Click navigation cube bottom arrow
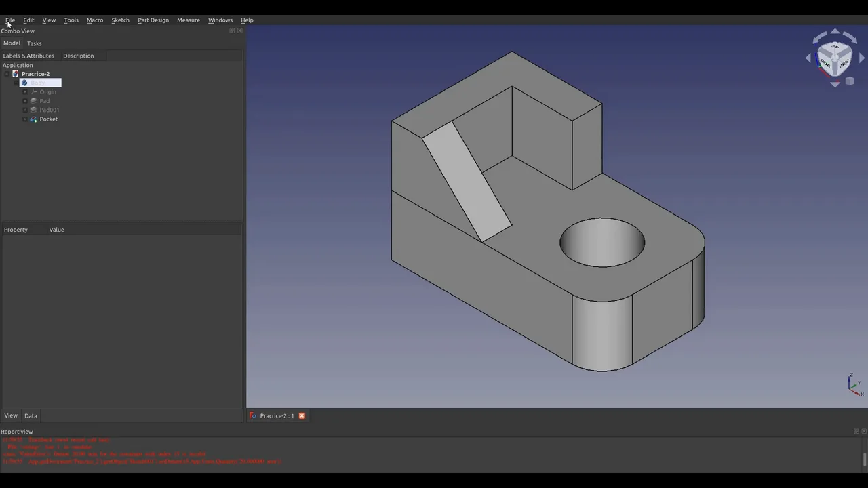The width and height of the screenshot is (868, 488). 835,85
